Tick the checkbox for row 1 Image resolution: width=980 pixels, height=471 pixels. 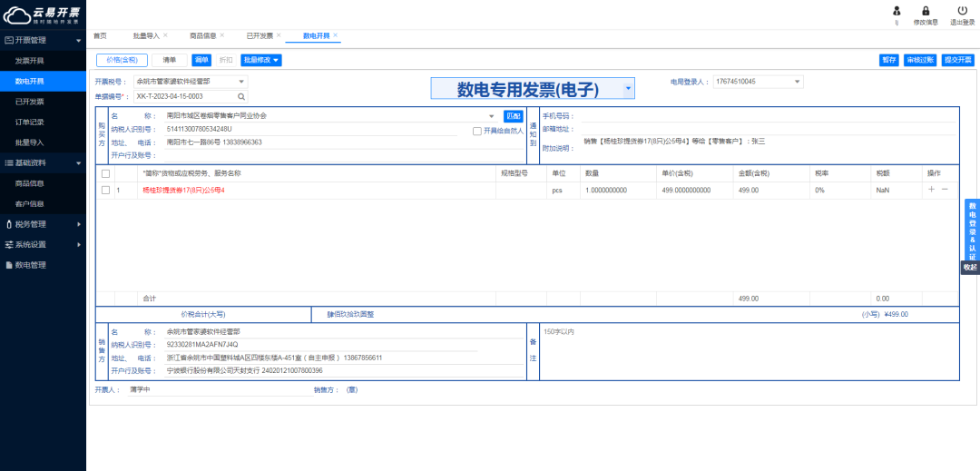click(105, 190)
